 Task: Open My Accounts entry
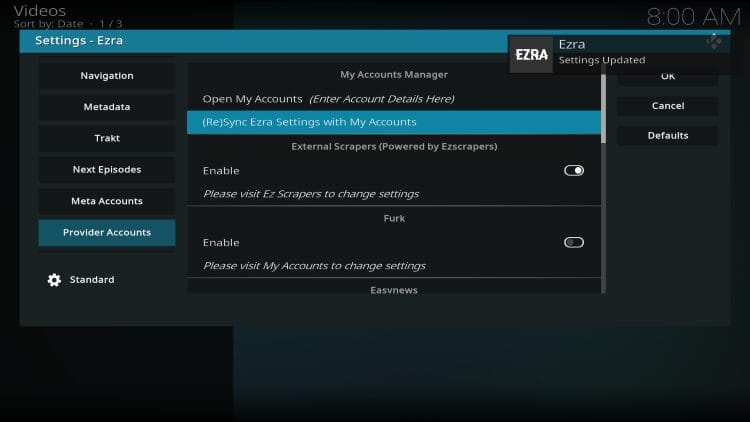coord(394,99)
